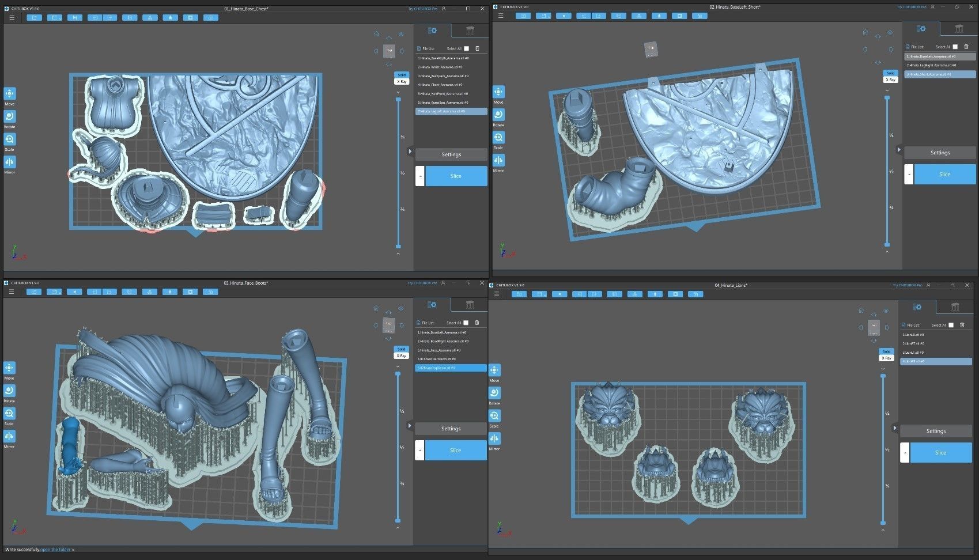The height and width of the screenshot is (560, 979).
Task: Select the Rotate tool in 04_Hinata_Lions window
Action: pyautogui.click(x=494, y=393)
